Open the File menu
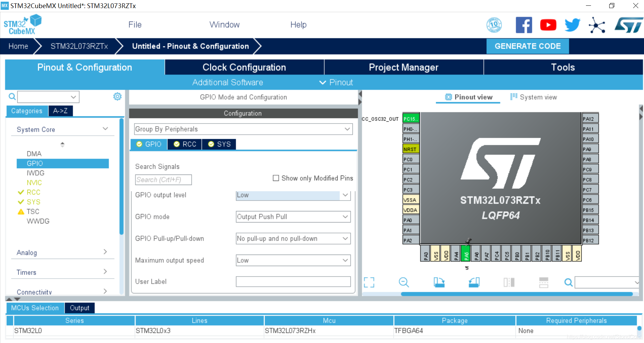This screenshot has width=644, height=343. [135, 25]
